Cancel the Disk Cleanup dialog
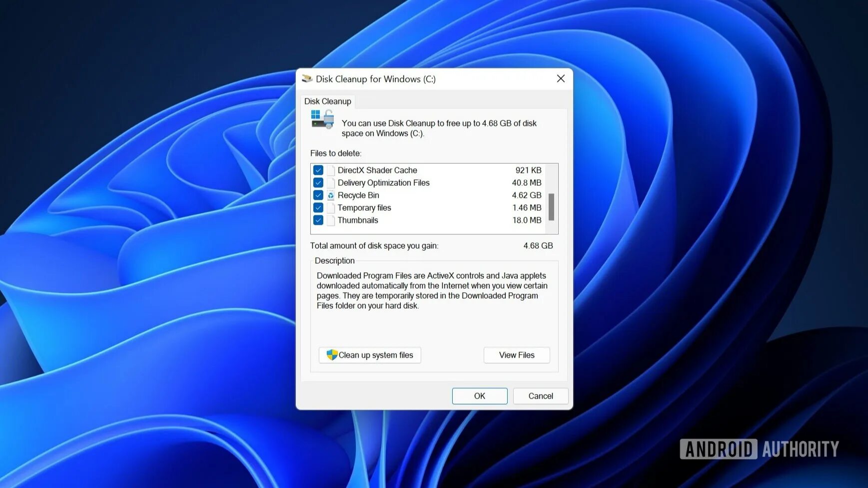Image resolution: width=868 pixels, height=488 pixels. (x=541, y=396)
